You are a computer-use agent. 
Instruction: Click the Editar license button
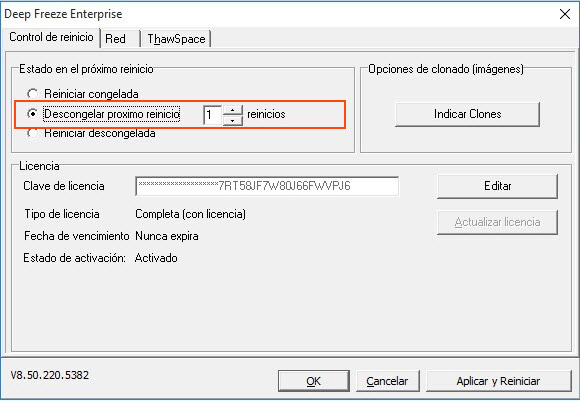coord(497,186)
